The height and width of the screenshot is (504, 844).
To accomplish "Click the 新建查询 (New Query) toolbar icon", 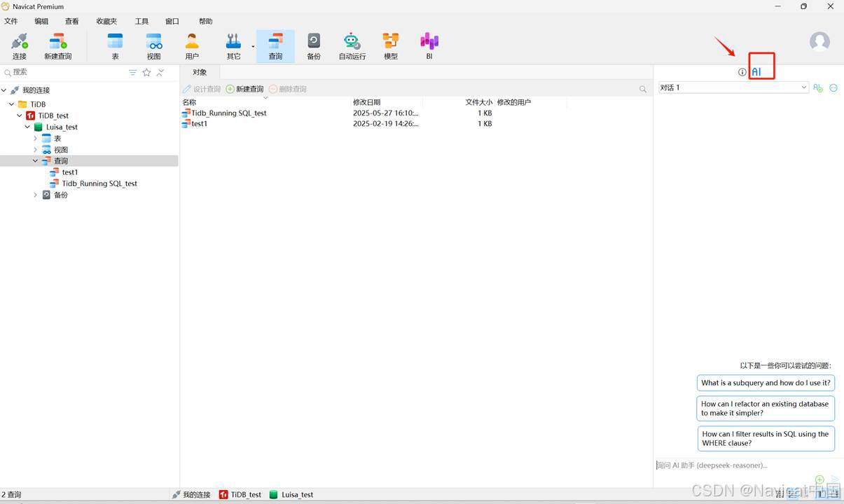I will pos(57,46).
